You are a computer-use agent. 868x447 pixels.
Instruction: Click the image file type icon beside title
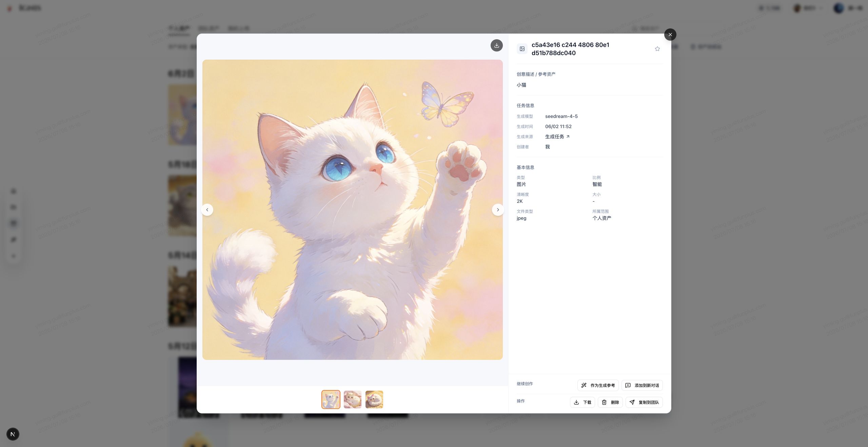pyautogui.click(x=522, y=49)
